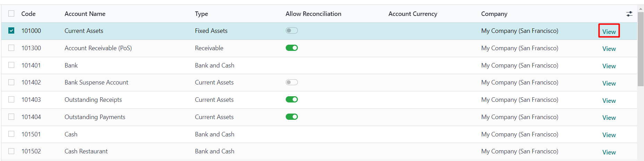Select the Cash account checkbox
Viewport: 644px width, 161px height.
(x=11, y=134)
